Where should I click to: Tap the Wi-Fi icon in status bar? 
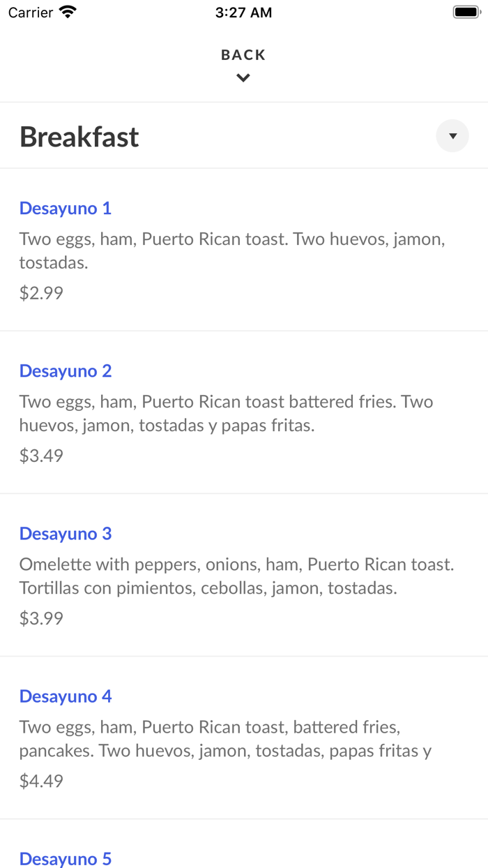68,12
